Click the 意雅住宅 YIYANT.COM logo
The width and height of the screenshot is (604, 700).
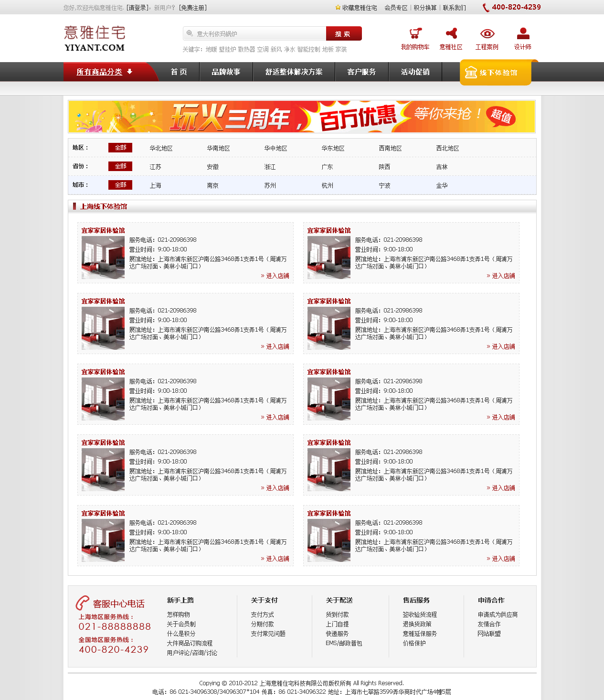click(x=95, y=39)
